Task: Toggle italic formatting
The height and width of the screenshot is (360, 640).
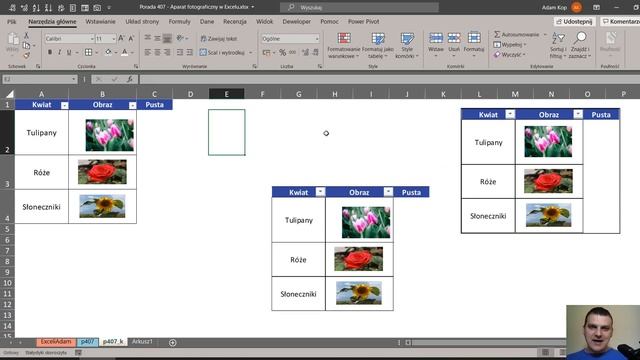Action: coord(60,52)
